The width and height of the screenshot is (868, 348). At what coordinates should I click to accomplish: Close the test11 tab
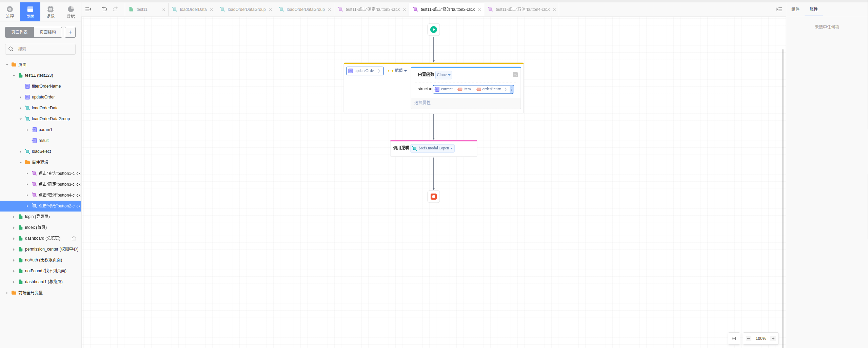pyautogui.click(x=164, y=10)
